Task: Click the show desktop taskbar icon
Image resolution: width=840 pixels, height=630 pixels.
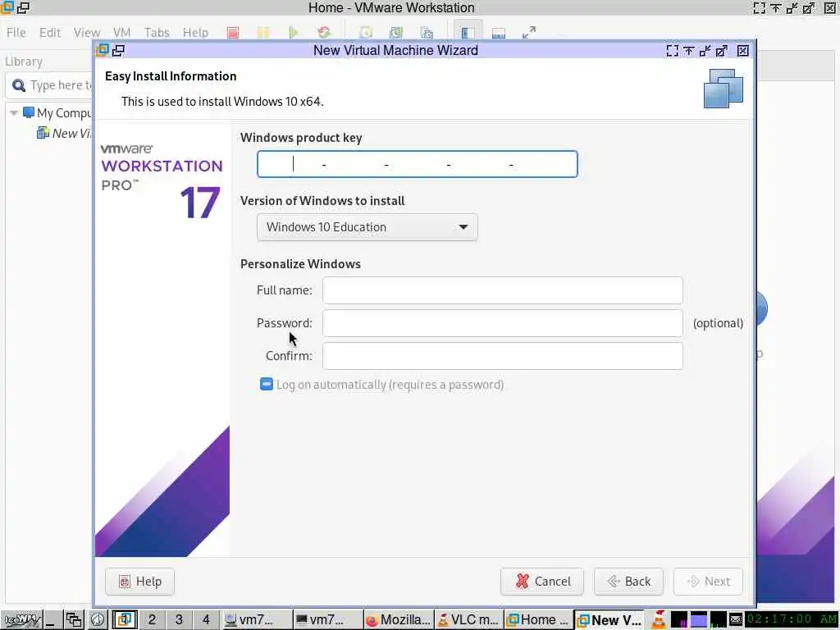Action: coord(52,620)
